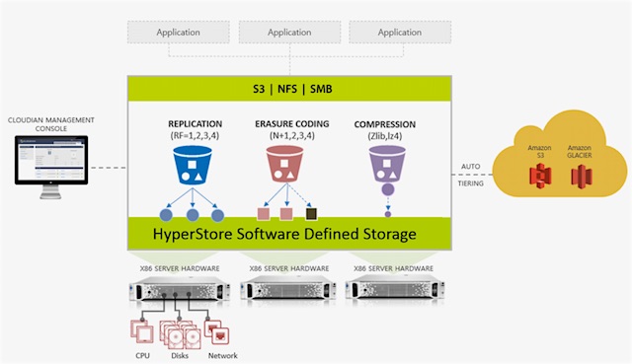This screenshot has width=632, height=364.
Task: Select the black erasure-coded parity square
Action: click(x=311, y=214)
